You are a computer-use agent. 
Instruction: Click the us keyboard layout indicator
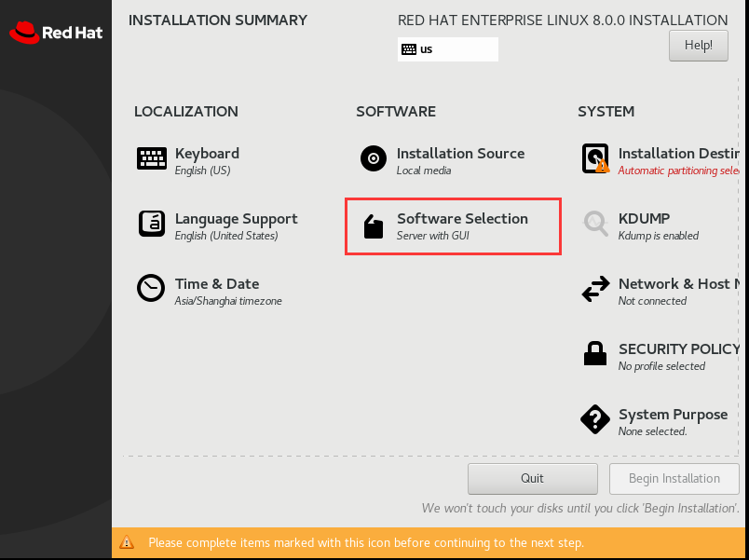(x=447, y=49)
